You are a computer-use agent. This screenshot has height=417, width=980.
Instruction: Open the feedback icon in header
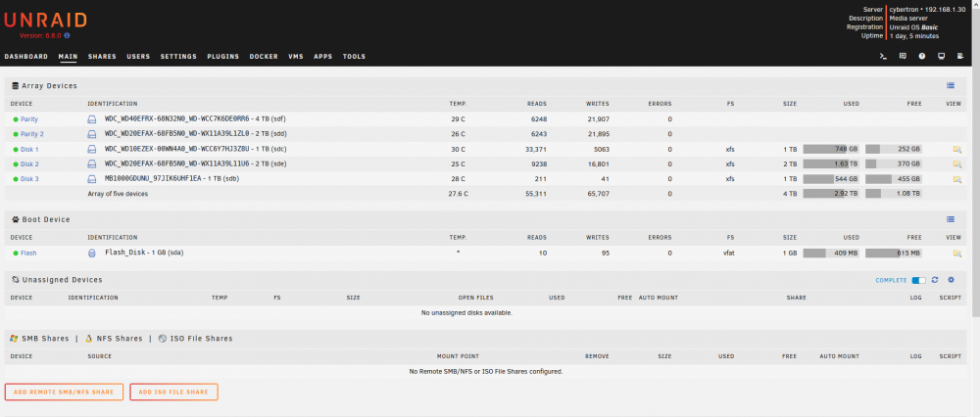tap(903, 56)
